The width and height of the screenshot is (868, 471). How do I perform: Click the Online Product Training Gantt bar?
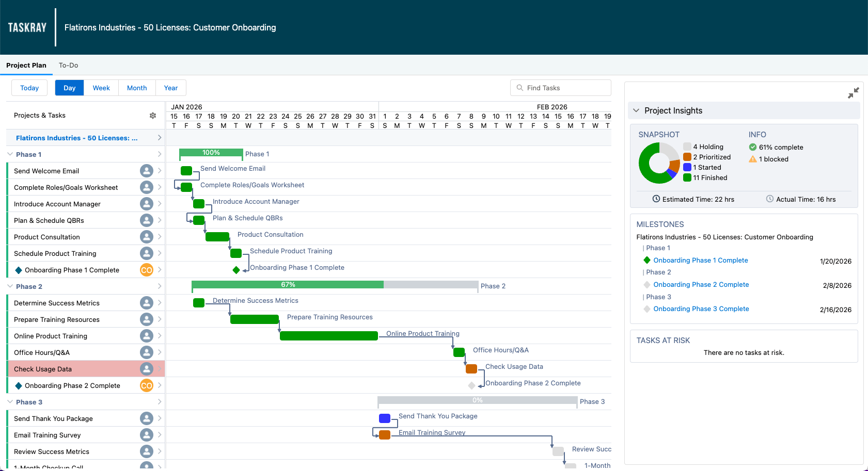click(x=329, y=336)
